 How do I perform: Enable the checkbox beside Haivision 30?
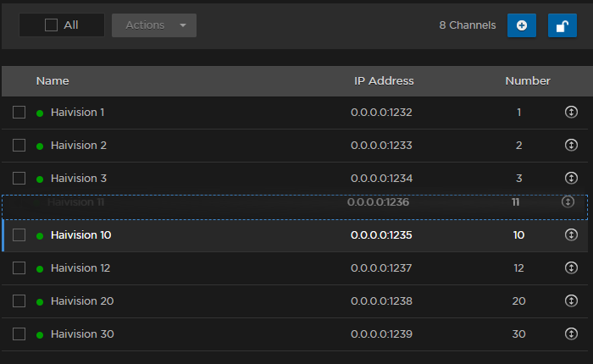tap(19, 334)
